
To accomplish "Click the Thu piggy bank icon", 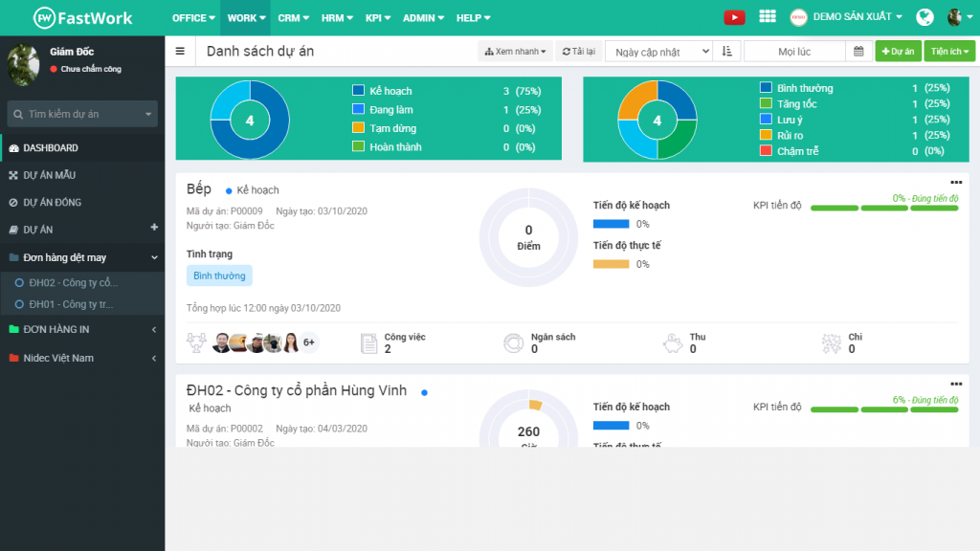I will point(673,343).
